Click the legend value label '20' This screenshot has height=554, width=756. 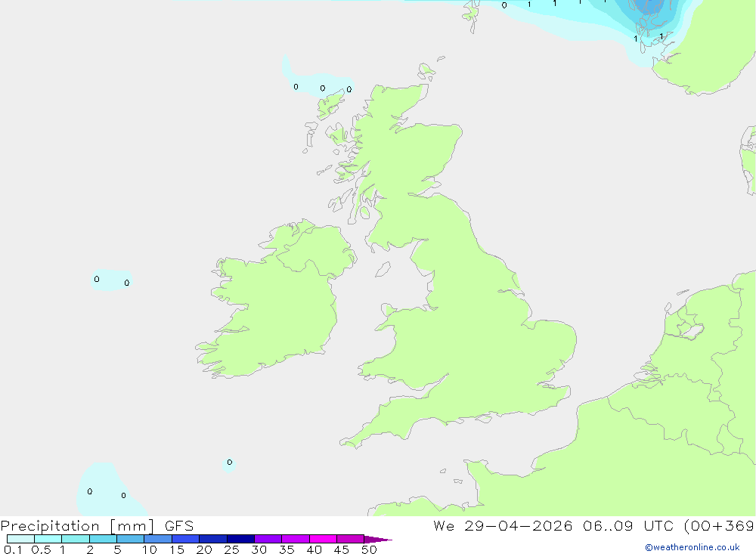pos(204,549)
